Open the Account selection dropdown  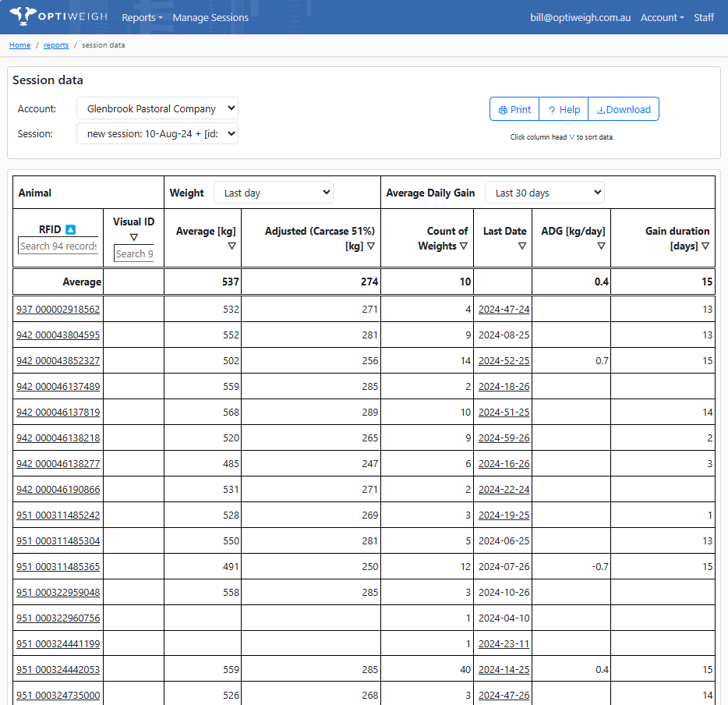point(157,108)
